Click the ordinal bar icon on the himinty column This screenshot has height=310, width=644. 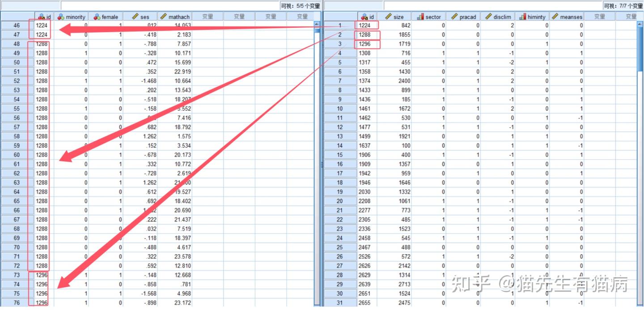click(523, 17)
